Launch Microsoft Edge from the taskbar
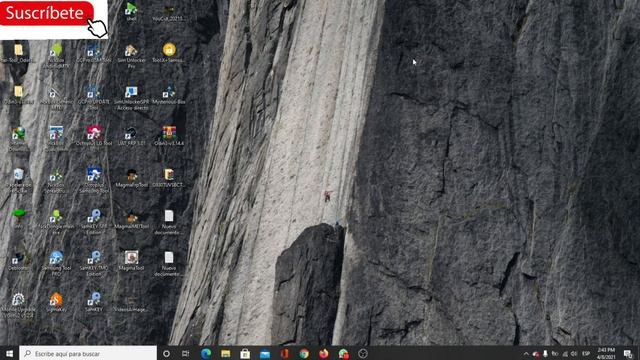This screenshot has width=640, height=360. coord(206,353)
